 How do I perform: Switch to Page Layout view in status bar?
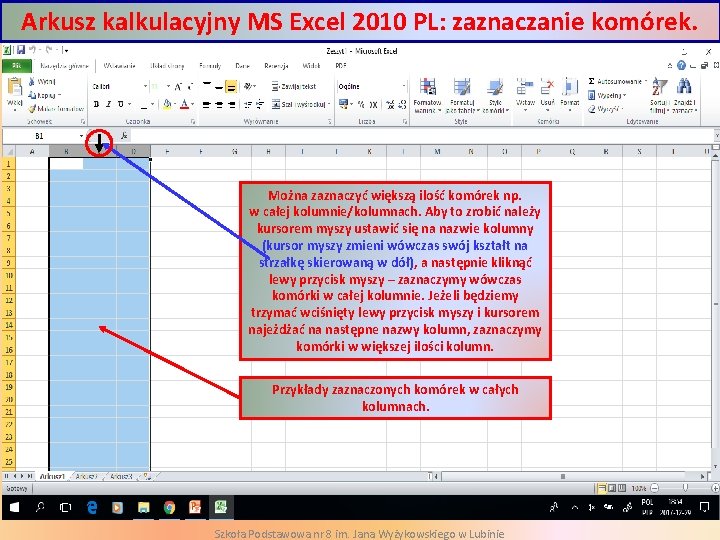point(612,489)
